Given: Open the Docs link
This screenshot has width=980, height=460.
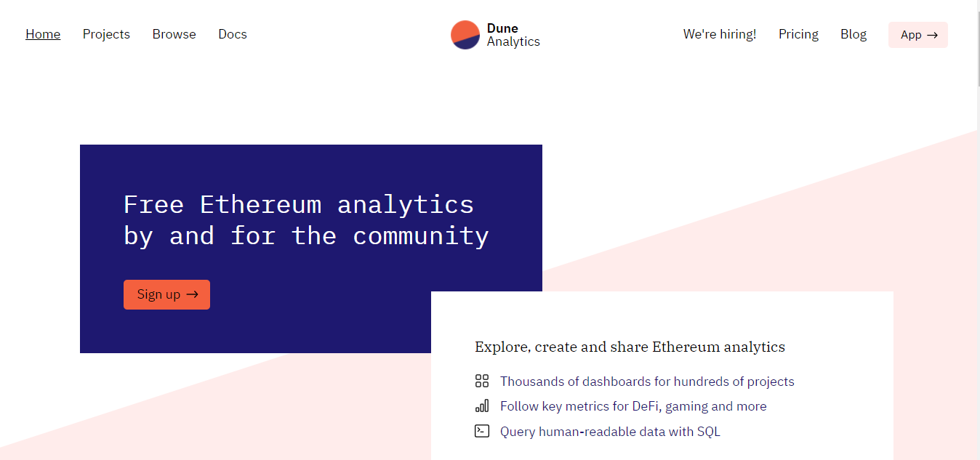Looking at the screenshot, I should click(x=233, y=34).
